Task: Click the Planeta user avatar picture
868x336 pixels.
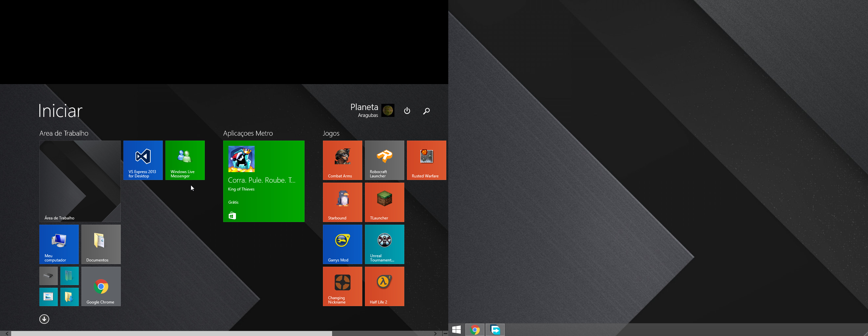Action: coord(388,110)
